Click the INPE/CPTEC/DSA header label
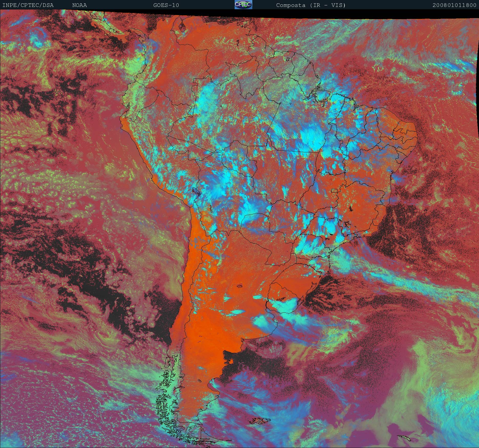Image resolution: width=479 pixels, height=448 pixels. [28, 5]
